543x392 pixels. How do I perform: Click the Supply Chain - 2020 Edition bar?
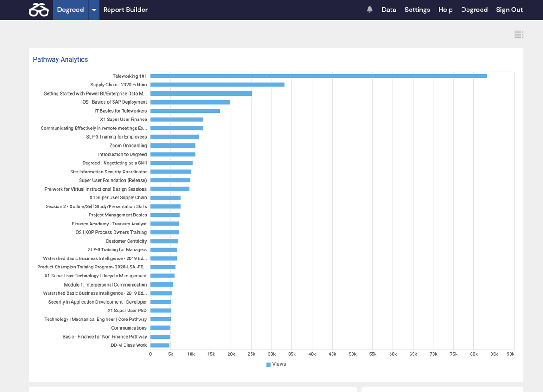(217, 85)
